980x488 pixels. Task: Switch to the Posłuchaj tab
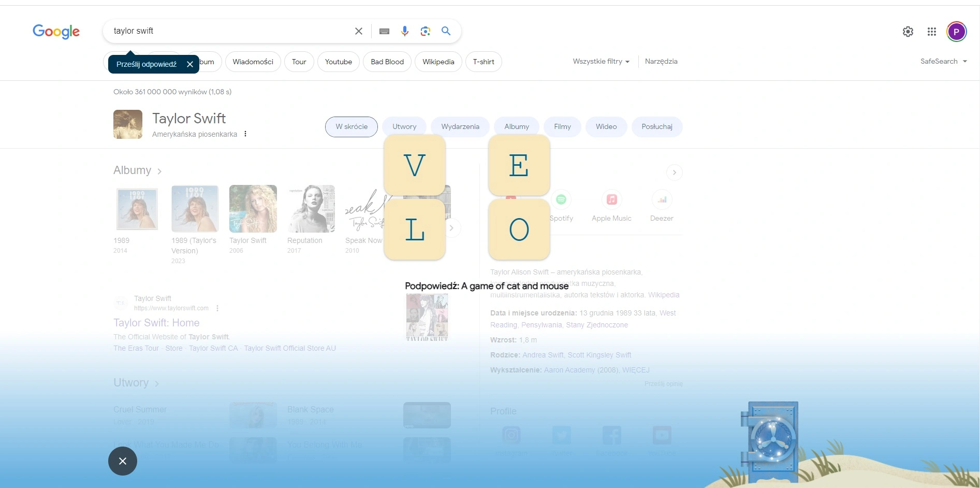(x=657, y=126)
